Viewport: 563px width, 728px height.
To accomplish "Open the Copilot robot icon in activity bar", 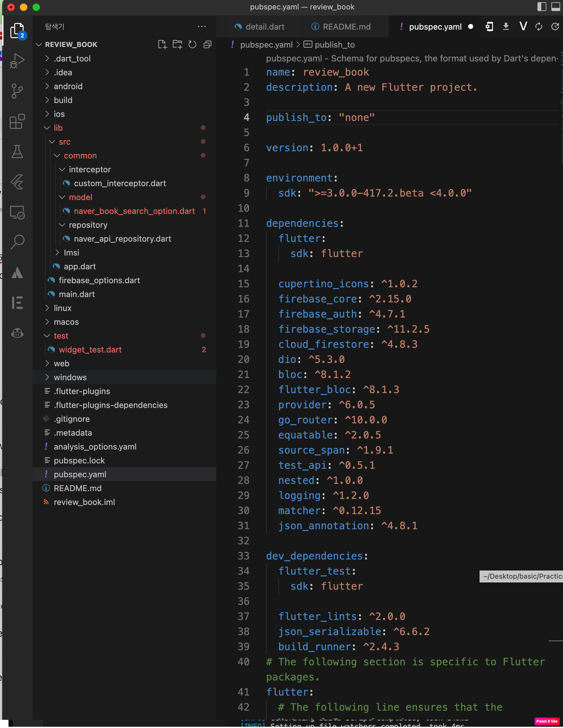I will pyautogui.click(x=17, y=333).
